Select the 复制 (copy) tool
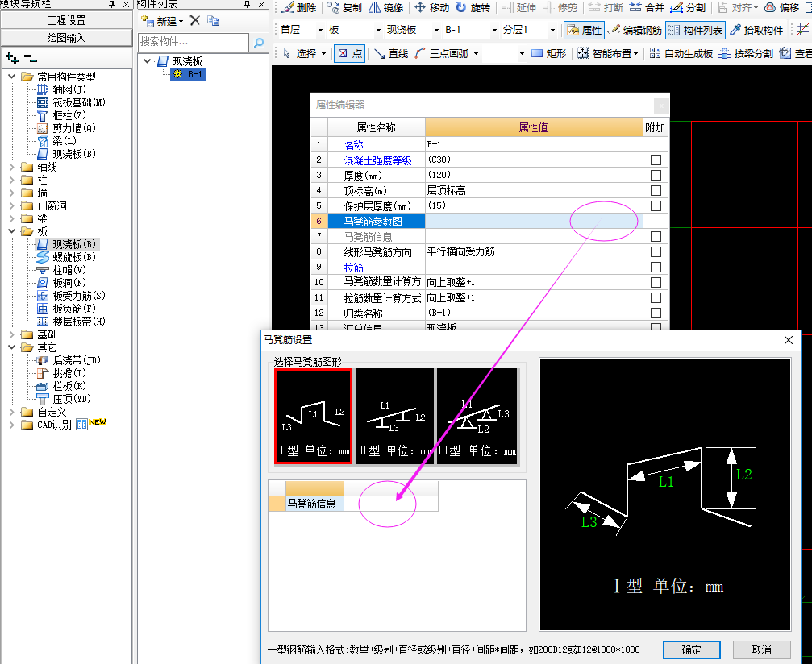Viewport: 812px width, 664px height. click(344, 8)
